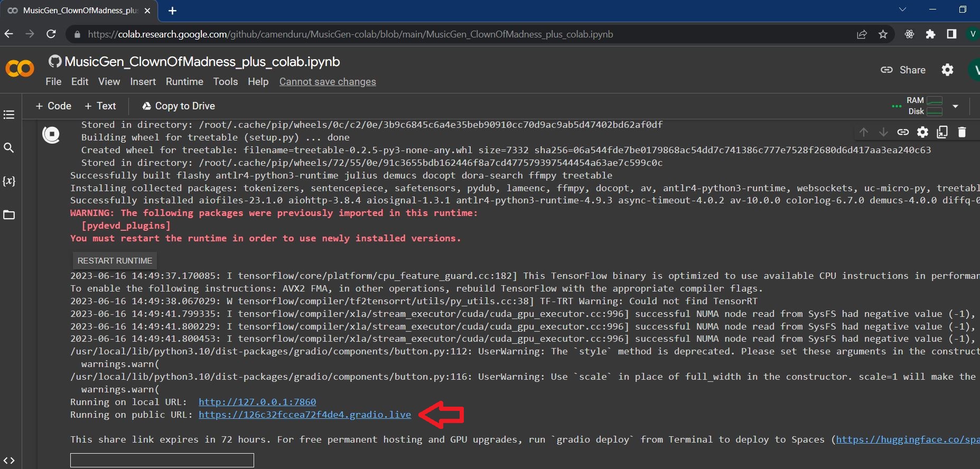Open Colab notebook settings gear
Viewport: 980px width, 469px height.
point(948,70)
